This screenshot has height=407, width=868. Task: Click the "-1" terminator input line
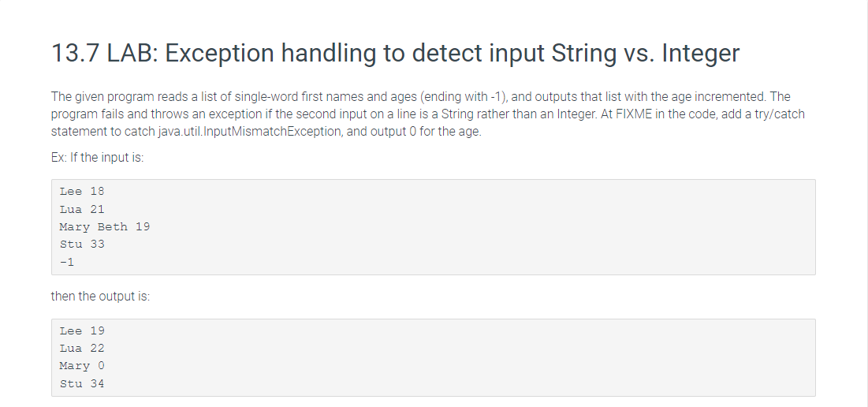click(67, 262)
